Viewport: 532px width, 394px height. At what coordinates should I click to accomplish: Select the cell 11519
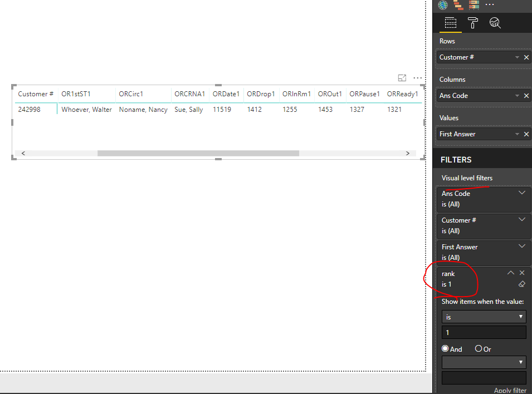[x=222, y=110]
